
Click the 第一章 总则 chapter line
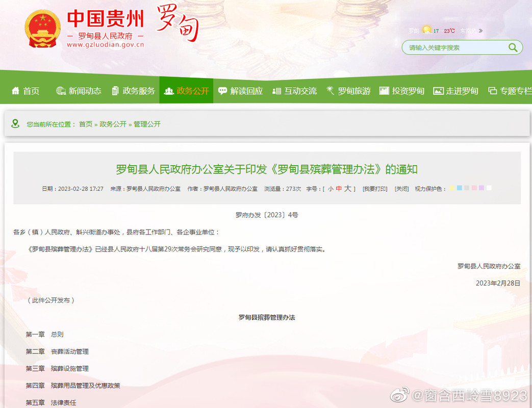pos(44,335)
